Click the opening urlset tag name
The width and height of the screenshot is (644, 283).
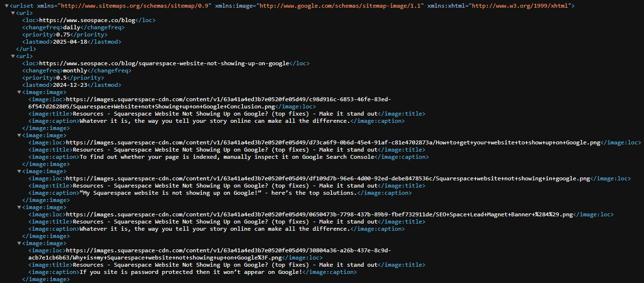coord(24,6)
